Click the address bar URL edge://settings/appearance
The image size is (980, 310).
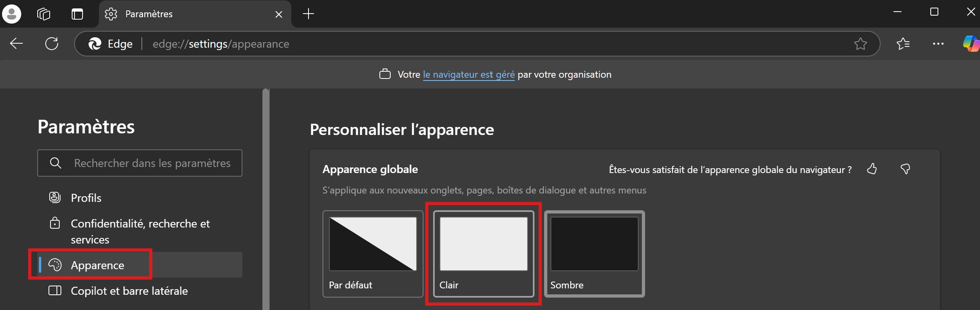(221, 44)
